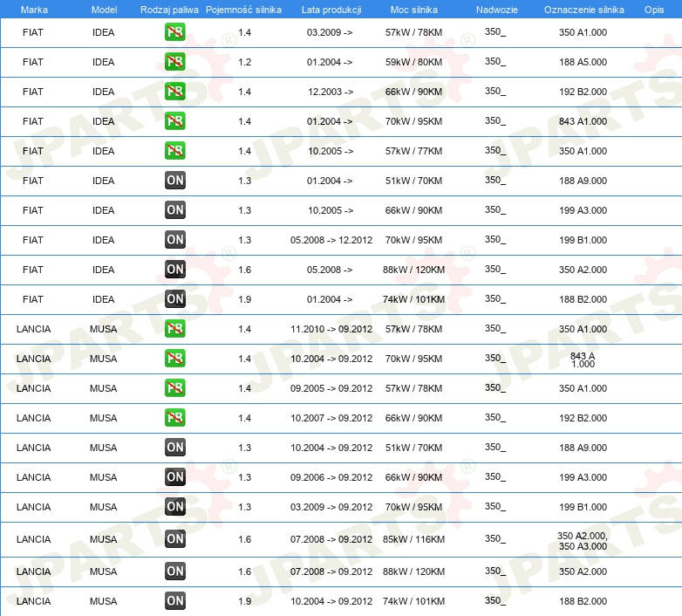Select the Nadwozie column header
The image size is (682, 616).
pos(497,10)
